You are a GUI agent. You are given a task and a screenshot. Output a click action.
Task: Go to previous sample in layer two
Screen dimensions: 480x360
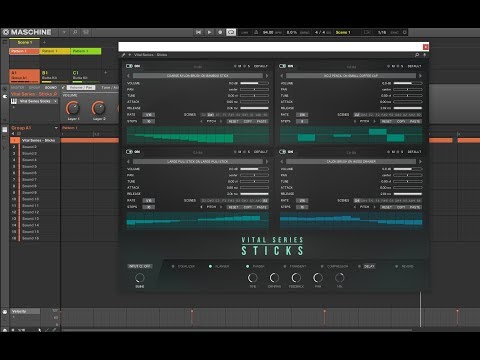pos(282,76)
